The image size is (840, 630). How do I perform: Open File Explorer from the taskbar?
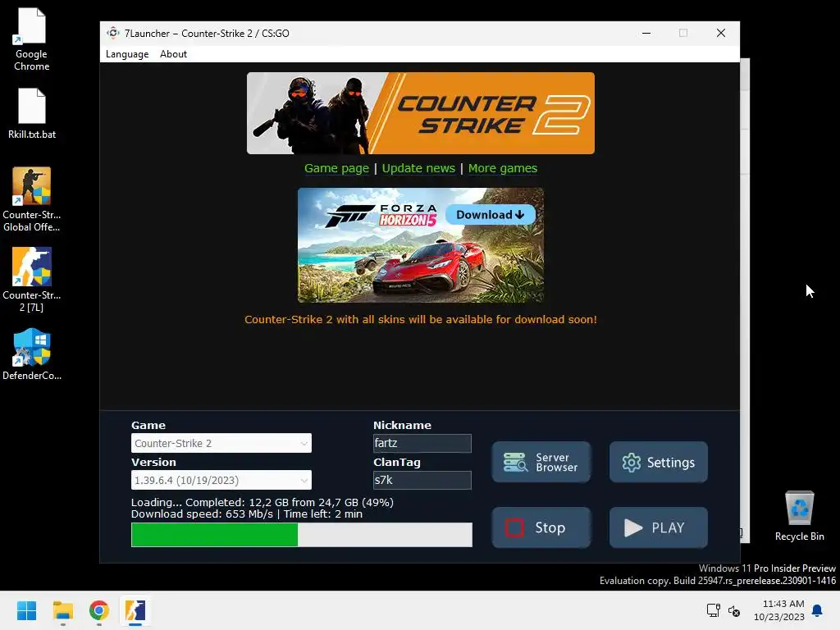point(62,610)
